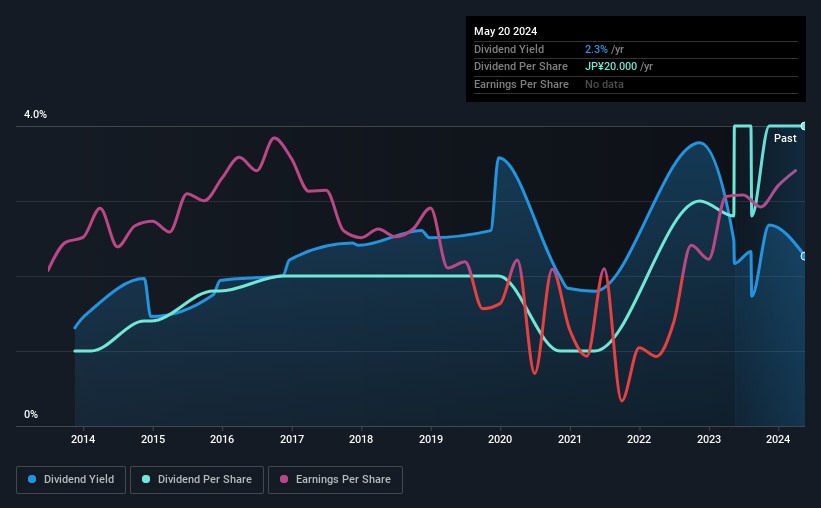
Task: Click the 2014 x-axis label
Action: click(83, 439)
